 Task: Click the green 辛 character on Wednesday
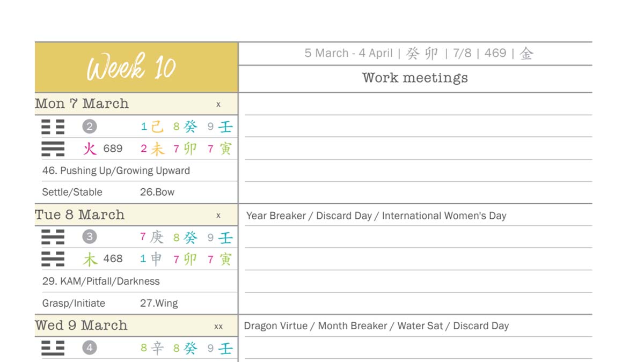tap(157, 348)
